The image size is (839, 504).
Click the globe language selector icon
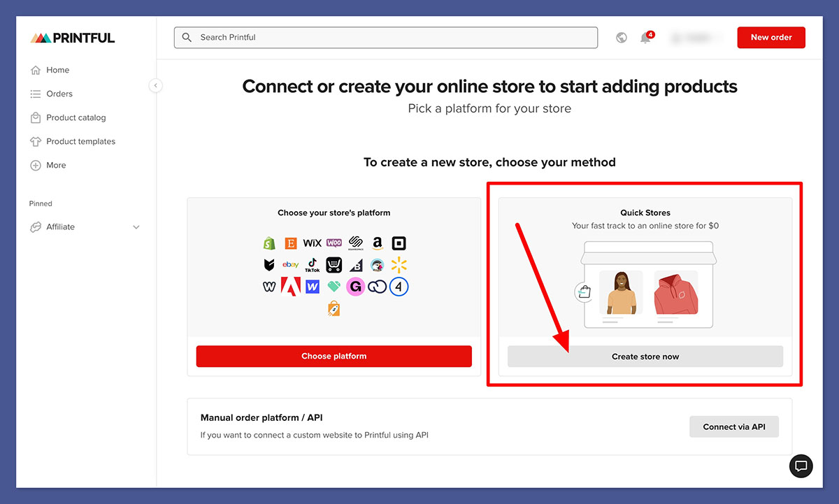pyautogui.click(x=621, y=38)
